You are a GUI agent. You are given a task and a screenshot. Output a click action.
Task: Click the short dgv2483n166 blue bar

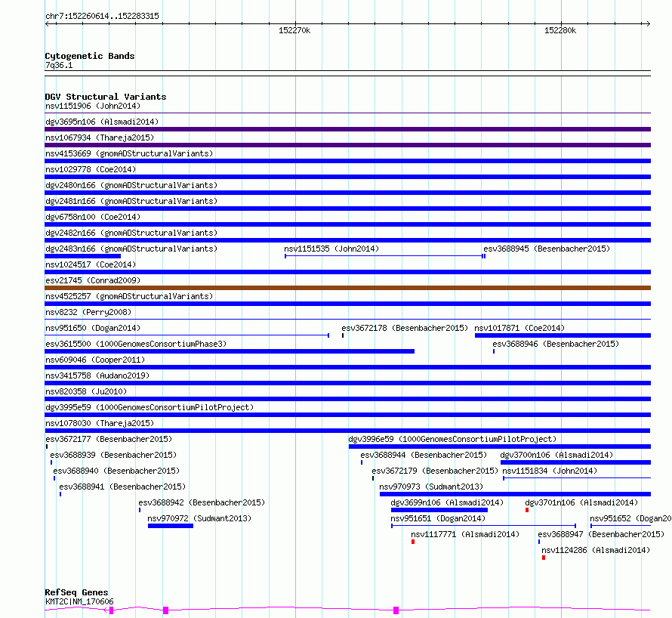[x=83, y=256]
